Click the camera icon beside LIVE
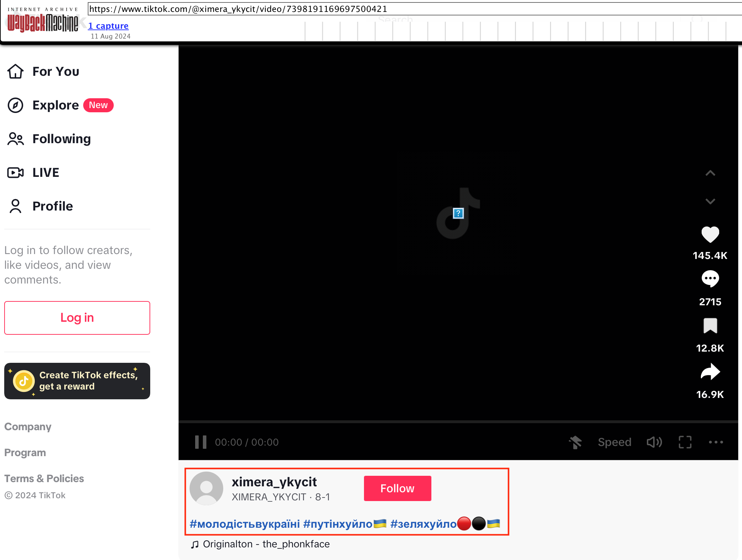Viewport: 742px width, 560px height. click(15, 173)
